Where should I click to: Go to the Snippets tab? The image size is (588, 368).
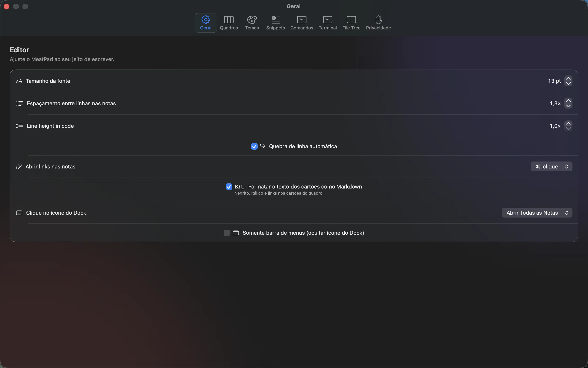[275, 23]
